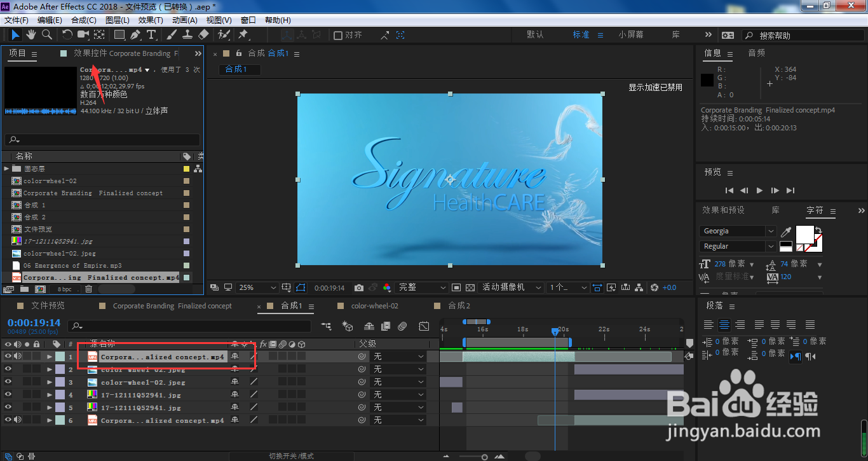Click the new composition icon in Project panel
868x461 pixels.
(x=39, y=289)
